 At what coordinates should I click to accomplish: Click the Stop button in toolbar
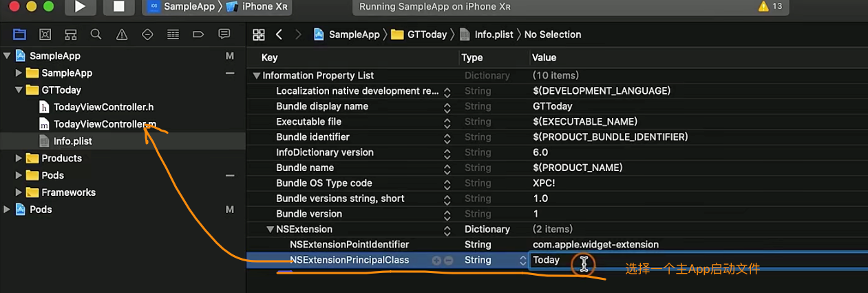118,7
